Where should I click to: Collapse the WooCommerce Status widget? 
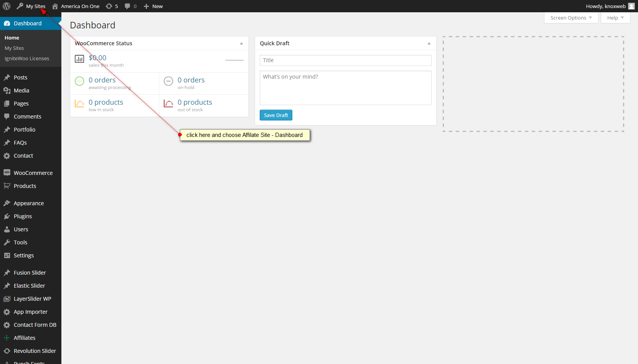click(x=241, y=43)
